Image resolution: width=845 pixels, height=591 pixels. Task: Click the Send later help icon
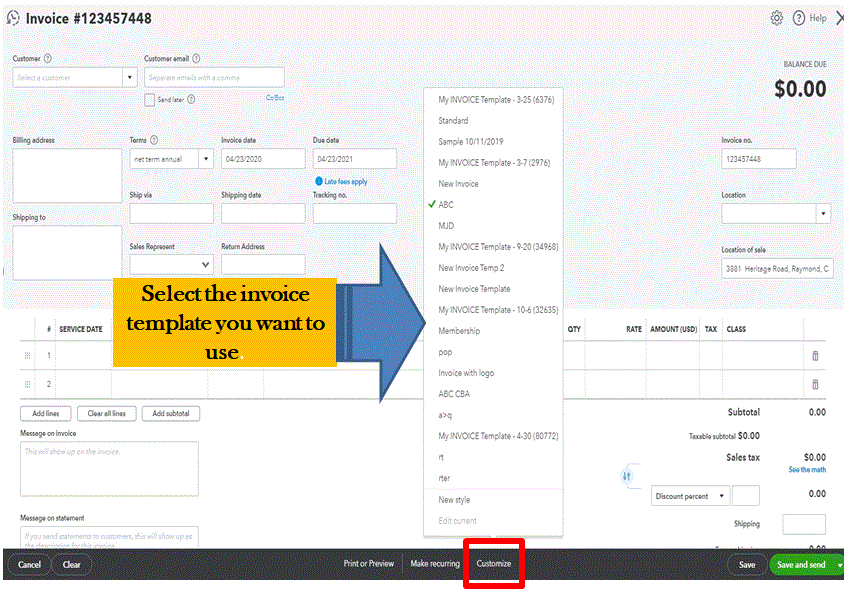tap(191, 99)
